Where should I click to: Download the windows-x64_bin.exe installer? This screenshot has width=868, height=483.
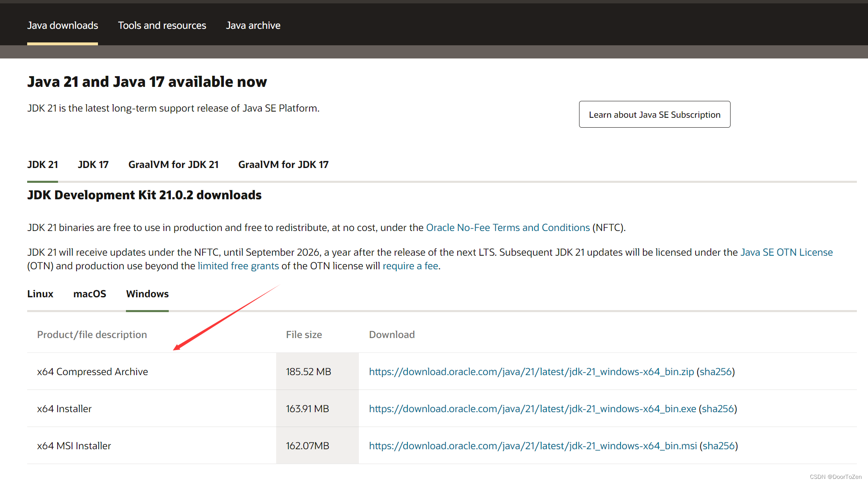click(x=532, y=409)
